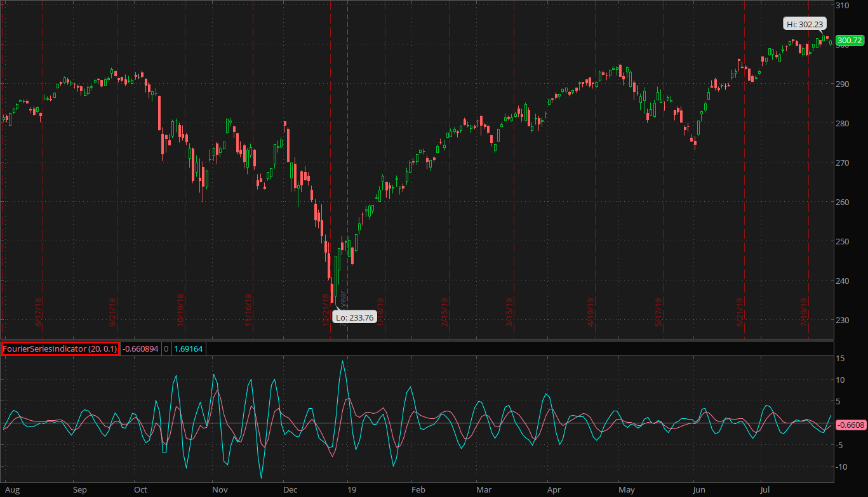
Task: Click the pink -0.6608 axis value tag
Action: click(x=851, y=425)
